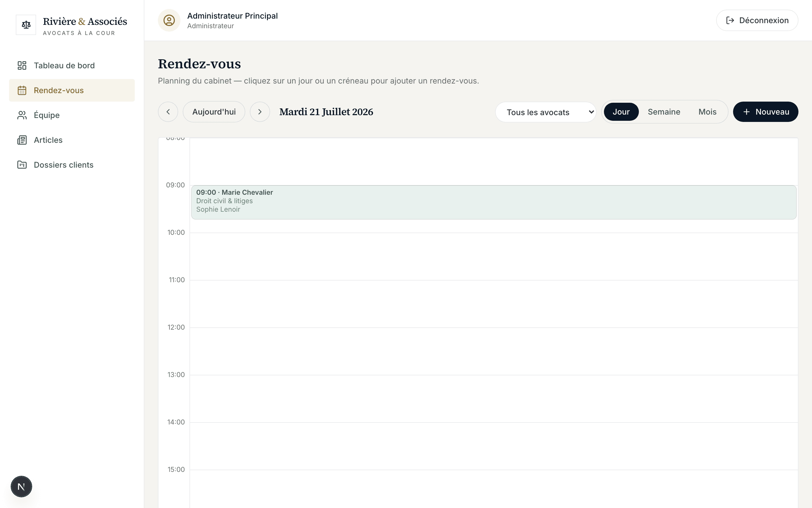The height and width of the screenshot is (508, 812).
Task: Click the Droit civil & litiges text
Action: [224, 201]
